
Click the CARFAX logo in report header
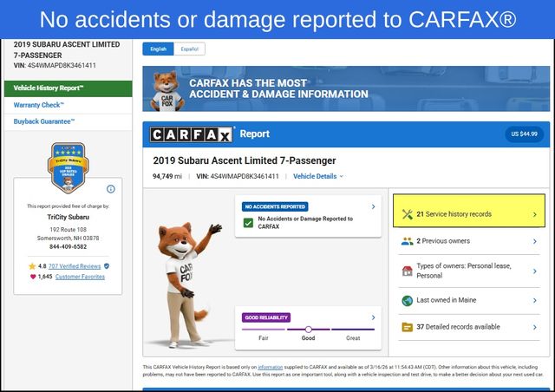(x=192, y=134)
